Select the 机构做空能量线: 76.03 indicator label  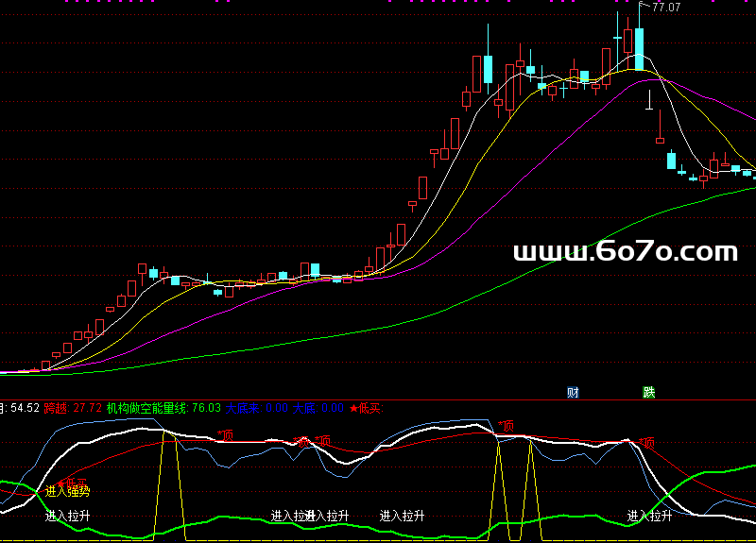(163, 408)
